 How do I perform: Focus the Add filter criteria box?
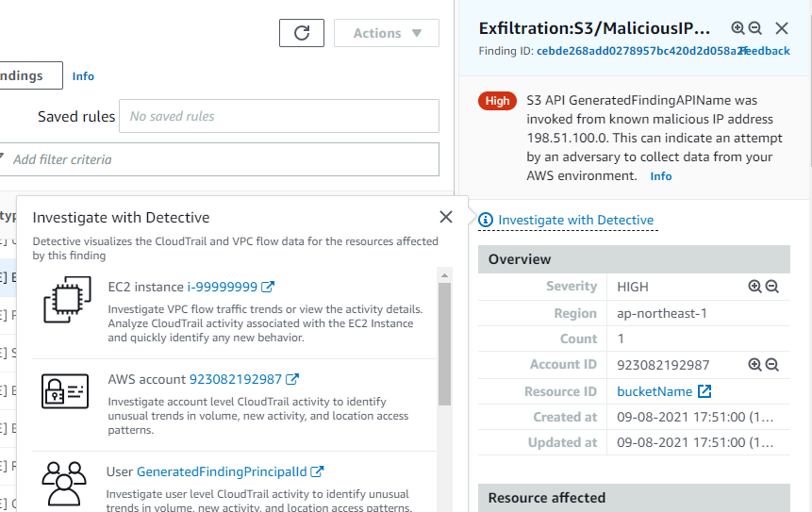220,159
